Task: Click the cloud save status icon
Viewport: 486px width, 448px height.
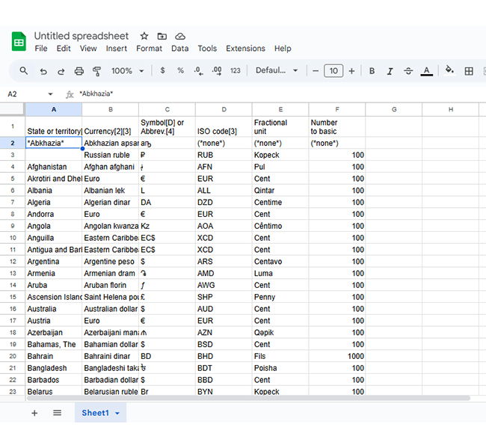Action: (180, 36)
